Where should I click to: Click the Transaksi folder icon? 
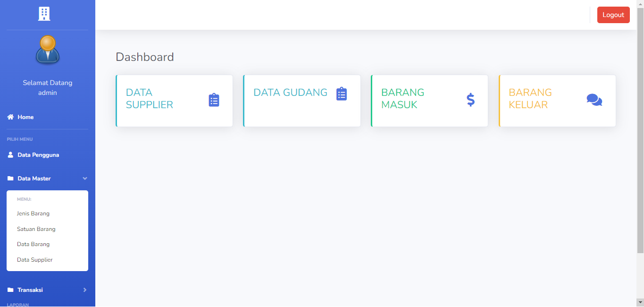point(10,290)
